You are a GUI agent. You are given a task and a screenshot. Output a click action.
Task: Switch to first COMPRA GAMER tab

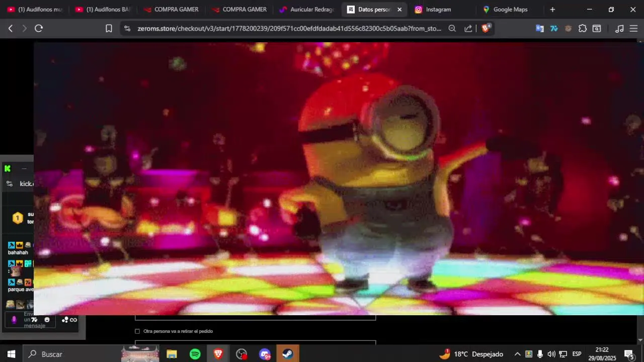(x=172, y=10)
